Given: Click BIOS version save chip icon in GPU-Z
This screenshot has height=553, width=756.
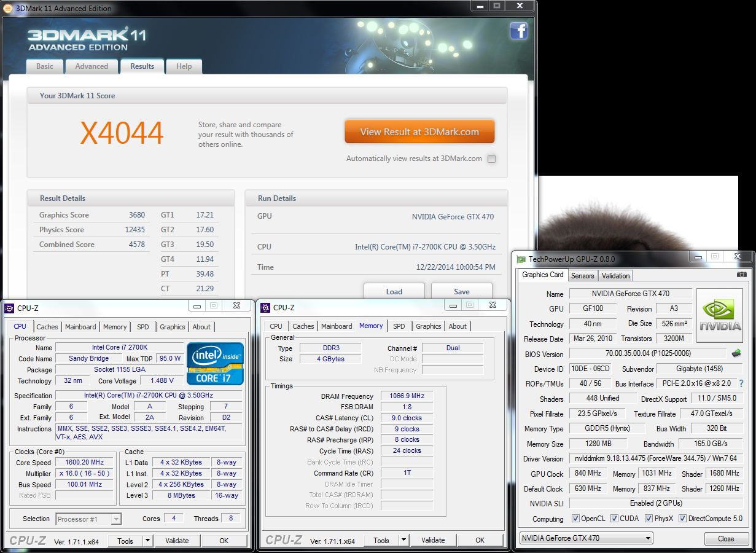Looking at the screenshot, I should (736, 353).
